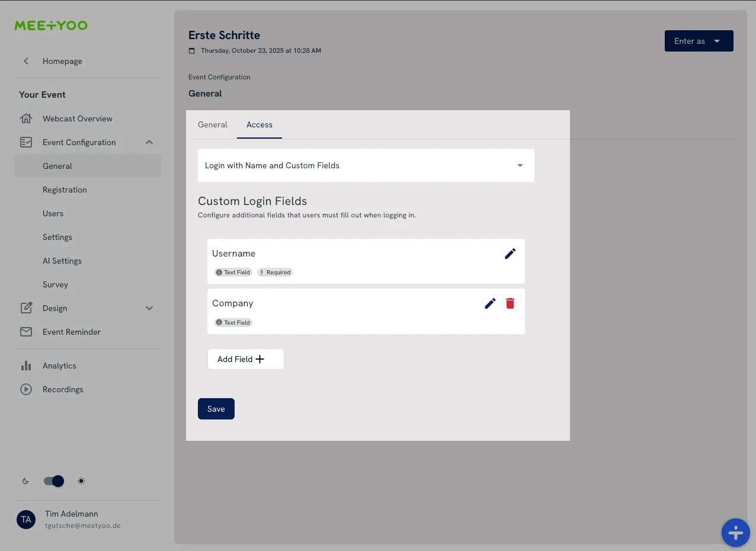Expand the Design section chevron
This screenshot has height=551, width=756.
[x=149, y=308]
